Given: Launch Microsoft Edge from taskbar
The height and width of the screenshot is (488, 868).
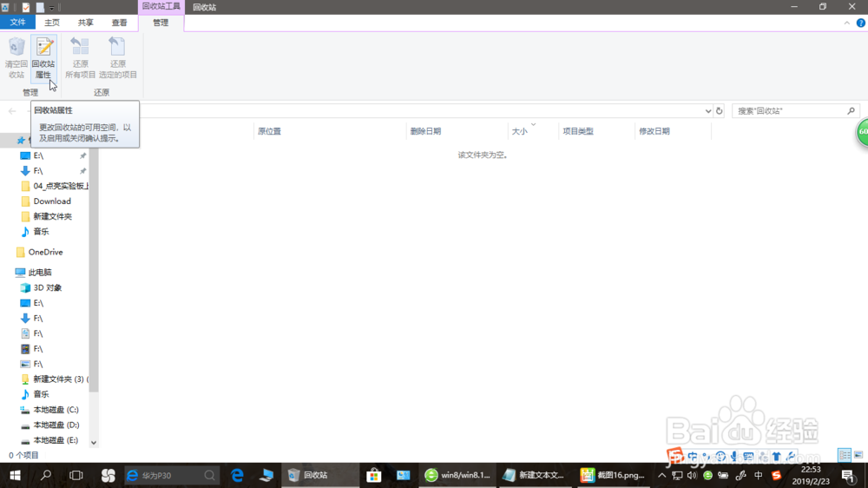Looking at the screenshot, I should (237, 475).
